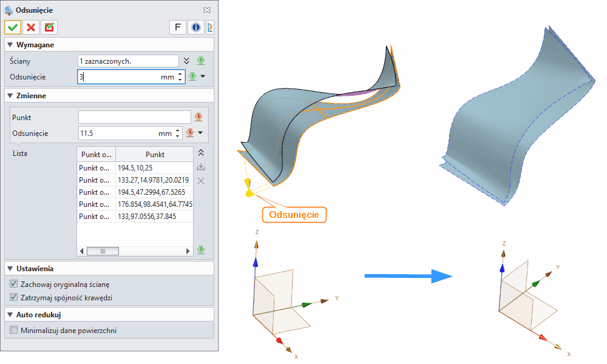Collapse the Wymagane section header
This screenshot has height=364, width=607.
[x=10, y=44]
